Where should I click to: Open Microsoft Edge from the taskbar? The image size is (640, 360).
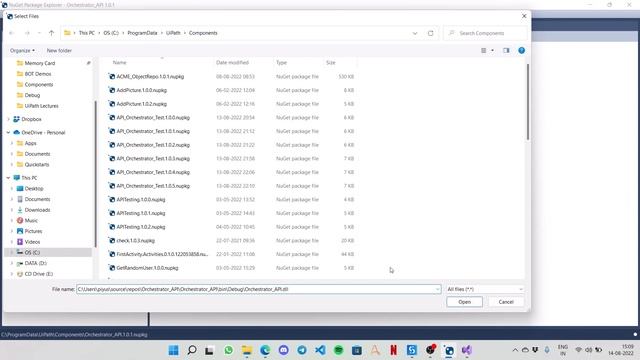(x=265, y=350)
